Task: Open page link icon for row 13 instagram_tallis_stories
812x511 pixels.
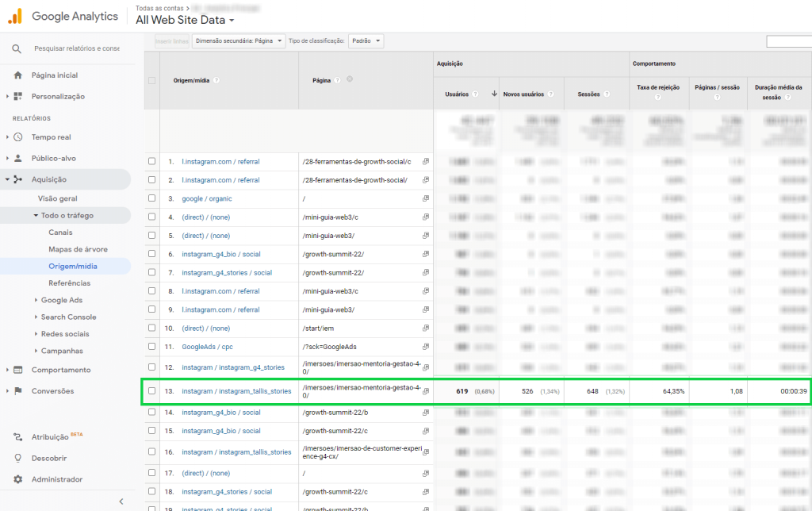Action: [x=426, y=391]
